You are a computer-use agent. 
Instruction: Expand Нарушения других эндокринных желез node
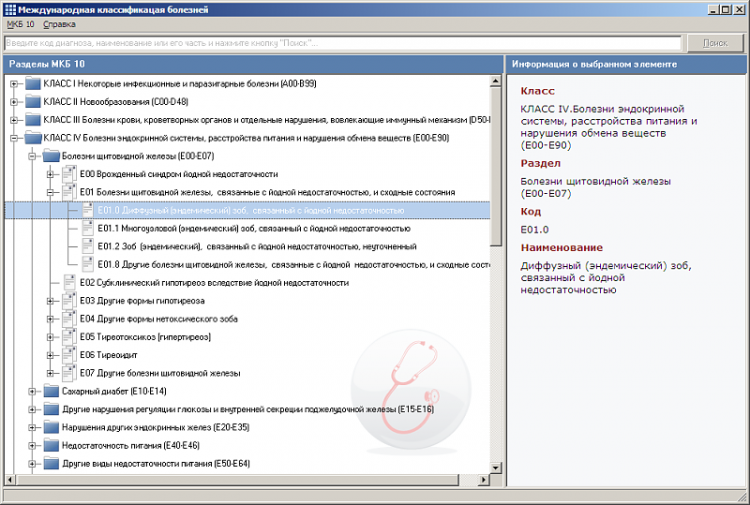(x=32, y=428)
